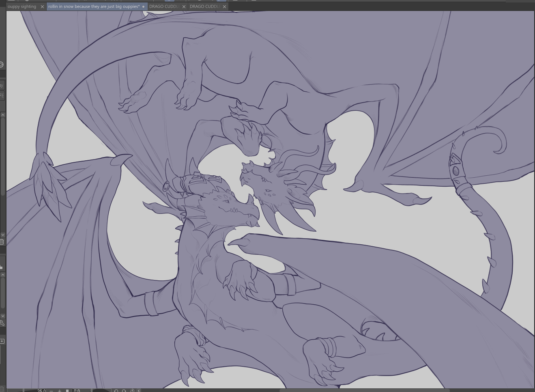
Task: Close the rightmost DRAGO CUDDLE tab
Action: (224, 6)
